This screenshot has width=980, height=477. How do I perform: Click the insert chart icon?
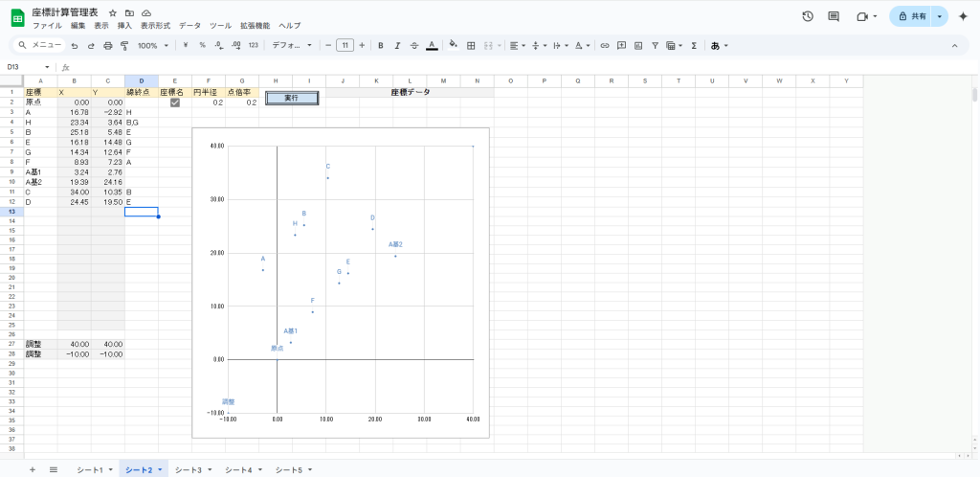click(x=638, y=45)
